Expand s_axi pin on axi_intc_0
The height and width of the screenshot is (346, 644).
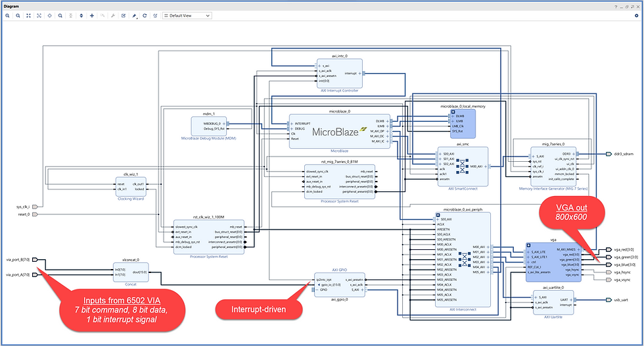pos(319,66)
